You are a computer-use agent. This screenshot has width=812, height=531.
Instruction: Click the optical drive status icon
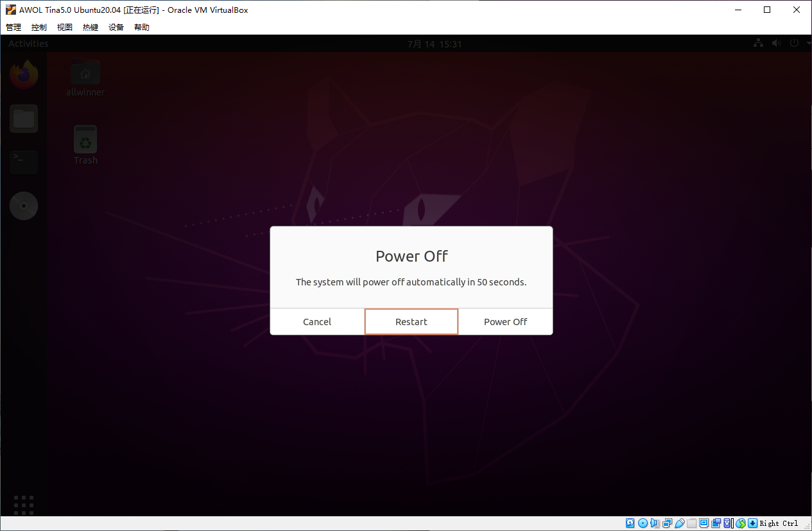(643, 523)
